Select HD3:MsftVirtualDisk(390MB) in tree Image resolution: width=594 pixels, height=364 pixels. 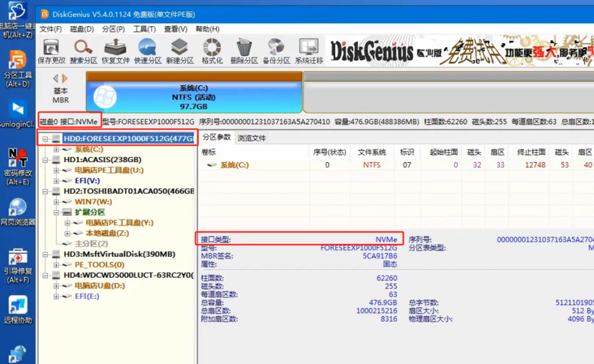(119, 254)
